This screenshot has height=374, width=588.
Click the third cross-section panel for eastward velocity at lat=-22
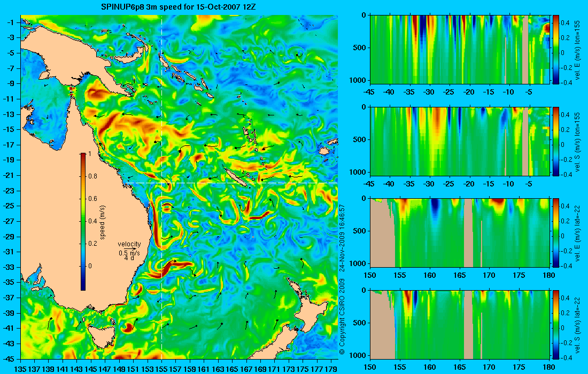pyautogui.click(x=460, y=233)
